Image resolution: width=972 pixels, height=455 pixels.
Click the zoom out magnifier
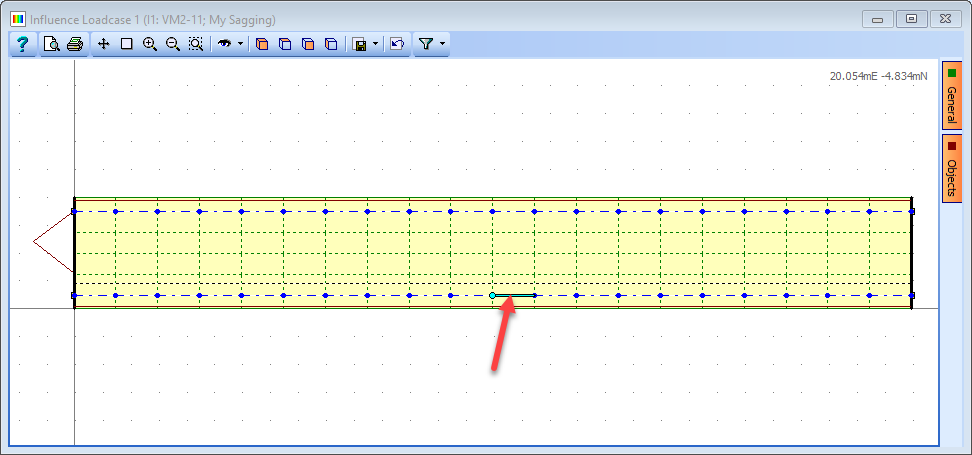pyautogui.click(x=173, y=45)
